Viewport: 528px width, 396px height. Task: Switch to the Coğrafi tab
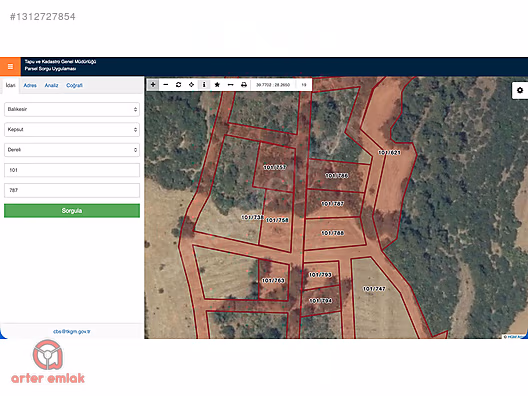(74, 86)
